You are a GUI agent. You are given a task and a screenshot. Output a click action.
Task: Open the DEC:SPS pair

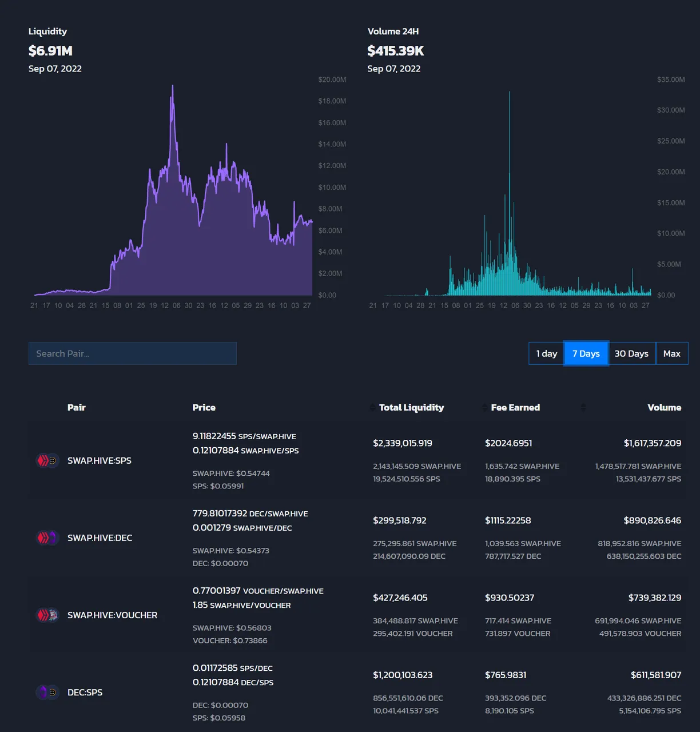click(85, 692)
